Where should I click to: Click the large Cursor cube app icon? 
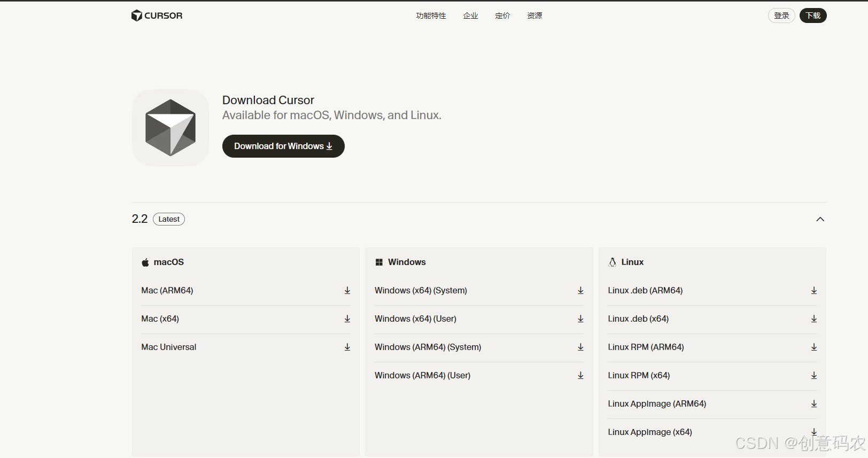point(170,128)
